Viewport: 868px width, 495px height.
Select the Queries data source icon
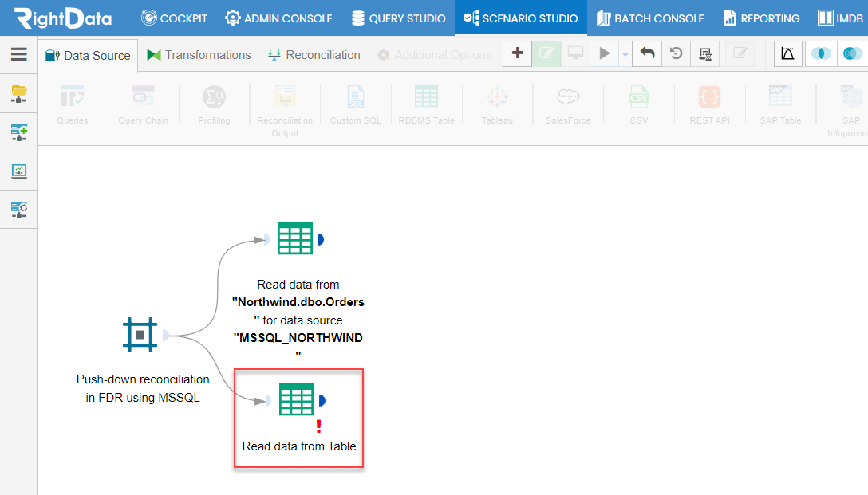point(73,105)
